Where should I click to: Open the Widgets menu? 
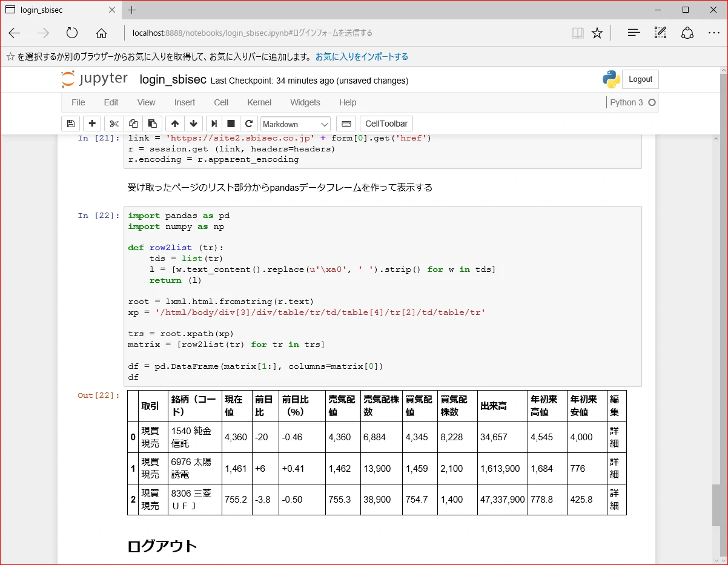[x=305, y=102]
